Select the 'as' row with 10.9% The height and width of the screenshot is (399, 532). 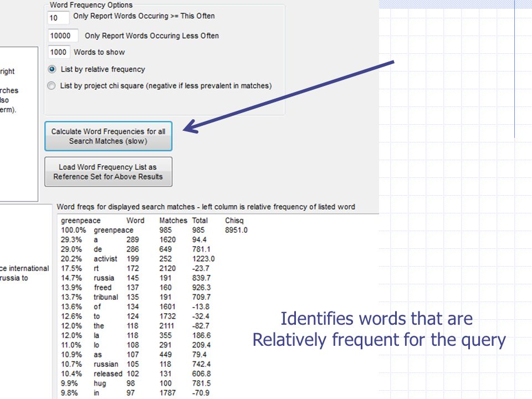click(x=134, y=355)
